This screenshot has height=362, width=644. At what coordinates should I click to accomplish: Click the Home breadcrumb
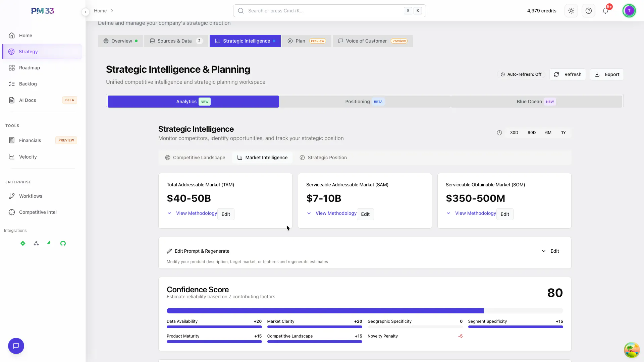[x=100, y=11]
